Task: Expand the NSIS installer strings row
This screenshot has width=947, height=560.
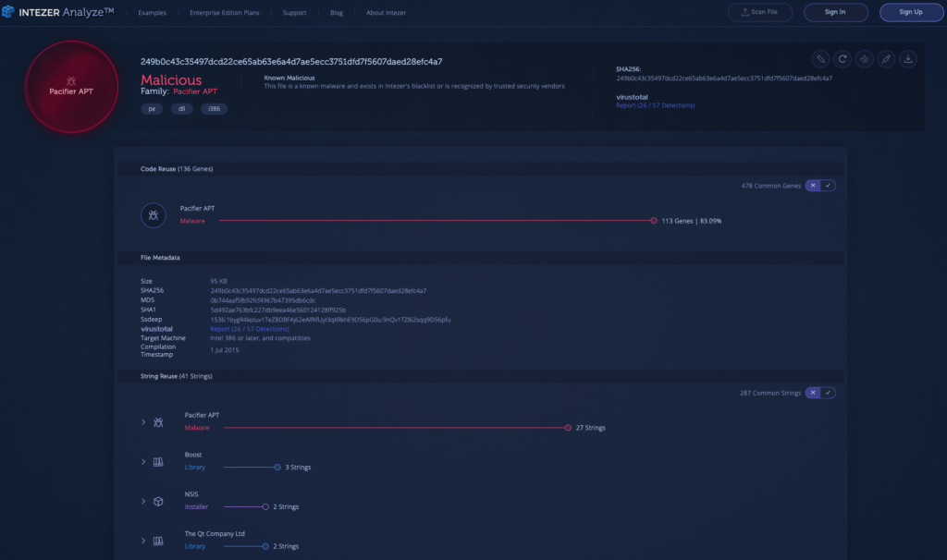Action: click(x=143, y=501)
